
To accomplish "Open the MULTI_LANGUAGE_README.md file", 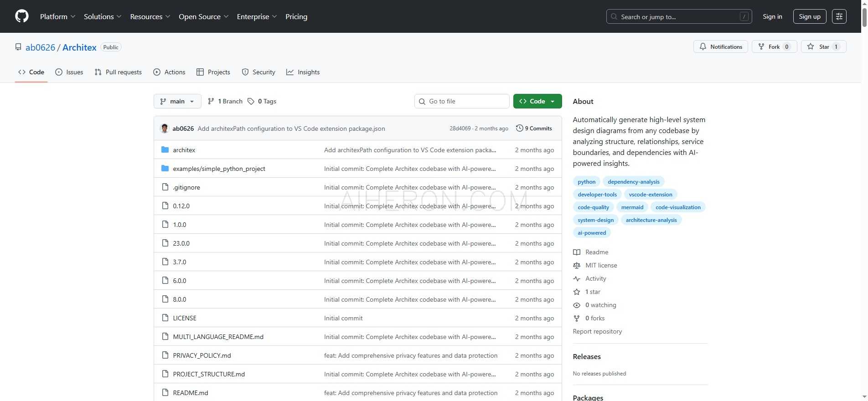I will pyautogui.click(x=218, y=337).
